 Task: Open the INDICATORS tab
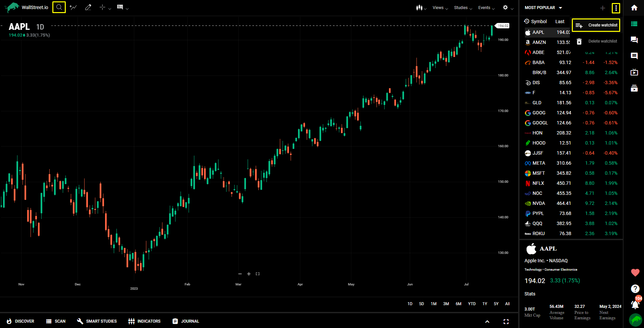pyautogui.click(x=144, y=321)
